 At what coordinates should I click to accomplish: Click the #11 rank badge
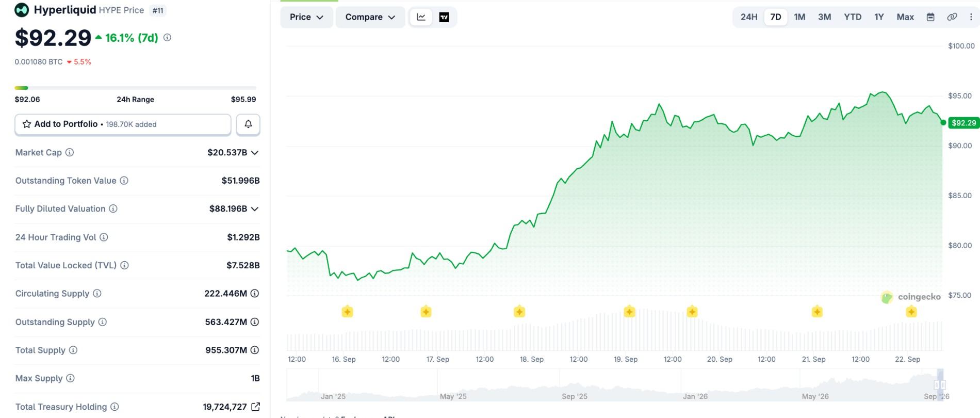[158, 10]
